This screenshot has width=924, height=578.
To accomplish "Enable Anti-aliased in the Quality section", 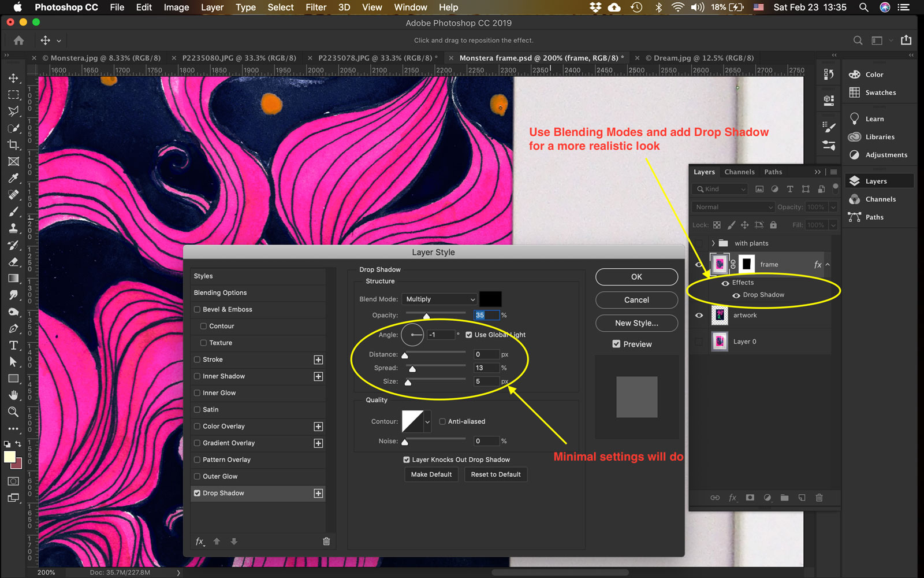I will (442, 421).
